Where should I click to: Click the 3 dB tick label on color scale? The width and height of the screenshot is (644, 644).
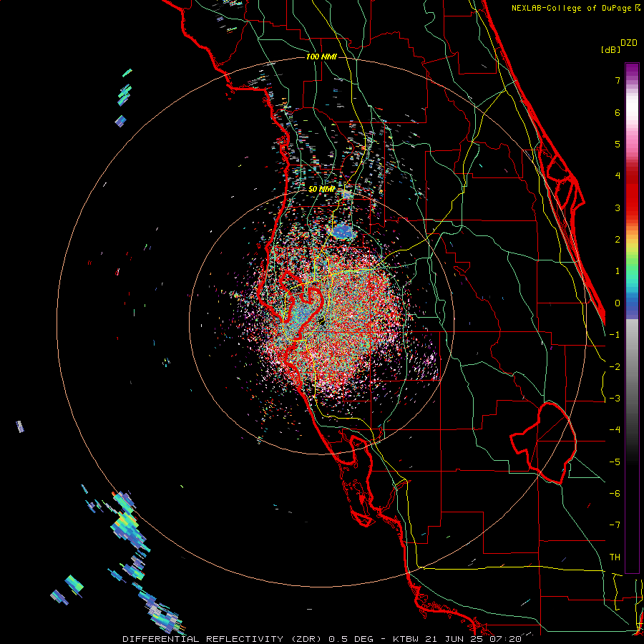[x=618, y=208]
